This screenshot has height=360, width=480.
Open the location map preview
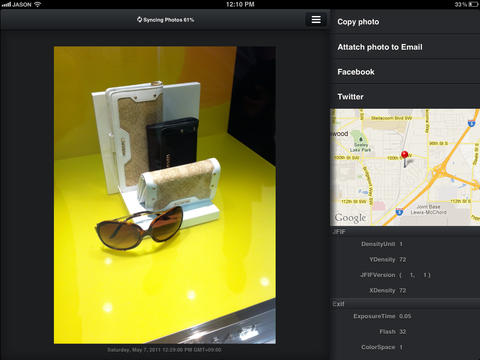[x=405, y=167]
